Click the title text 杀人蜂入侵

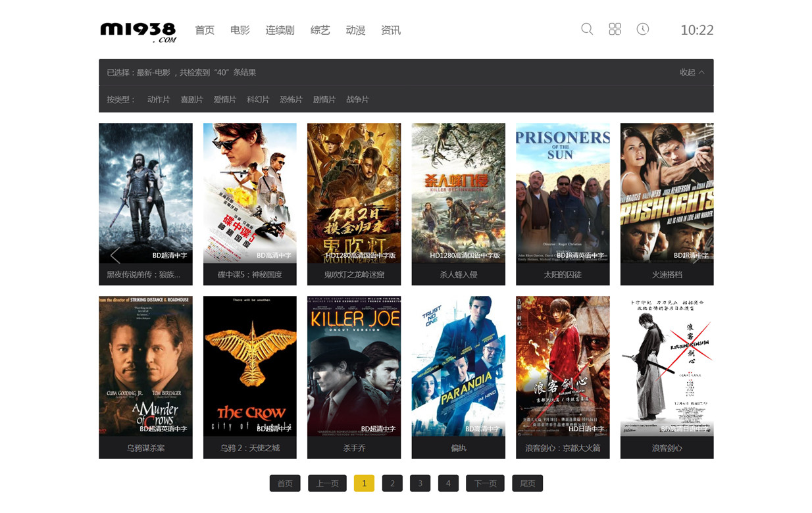pyautogui.click(x=459, y=274)
